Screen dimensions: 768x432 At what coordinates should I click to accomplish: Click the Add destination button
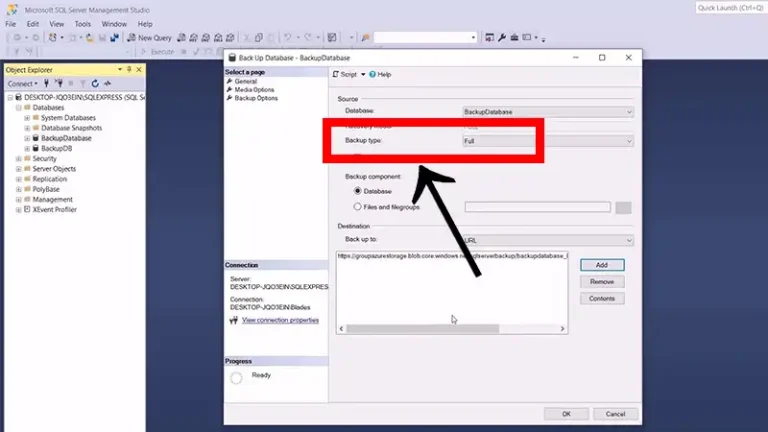[x=602, y=265]
